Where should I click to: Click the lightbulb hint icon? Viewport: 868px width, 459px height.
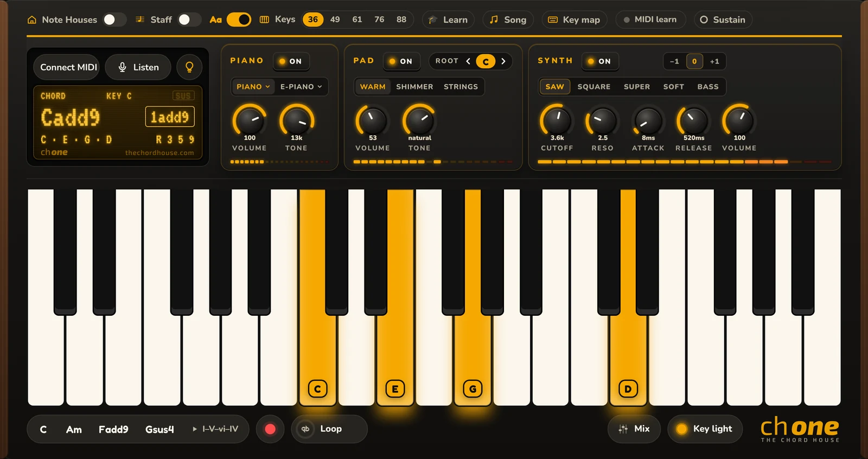(x=189, y=67)
